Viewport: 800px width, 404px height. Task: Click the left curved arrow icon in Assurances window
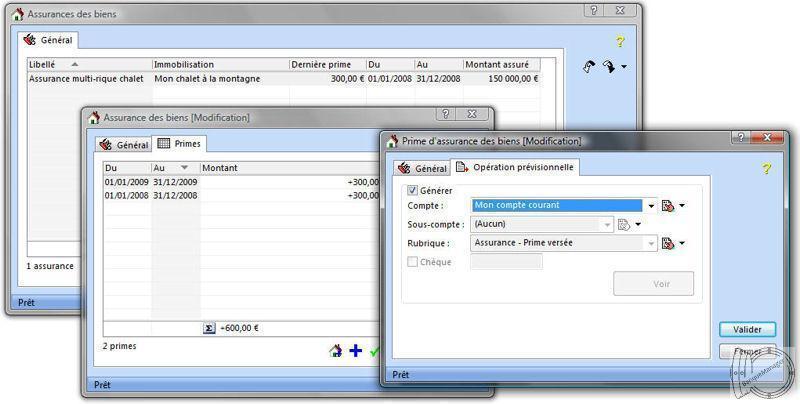point(589,67)
